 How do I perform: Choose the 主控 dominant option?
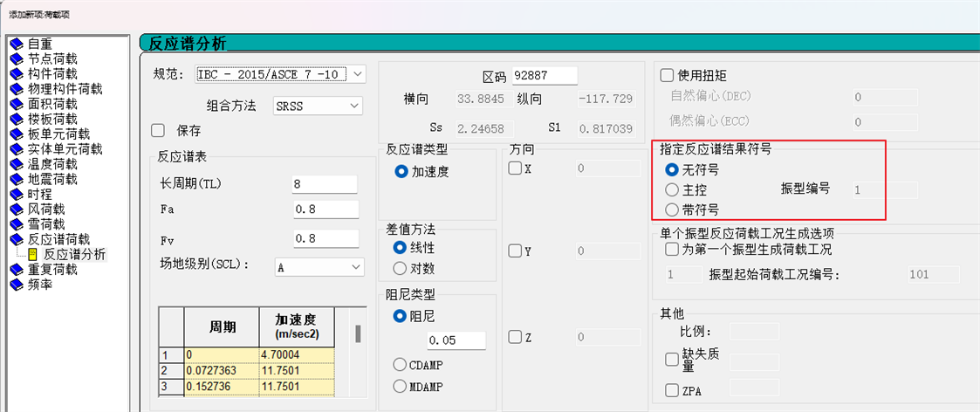[672, 189]
